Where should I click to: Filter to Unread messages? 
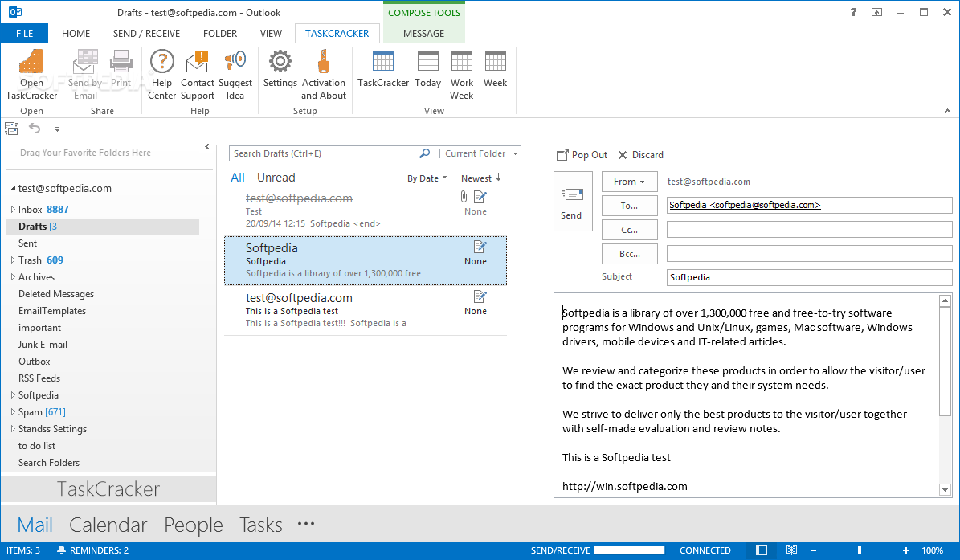[276, 178]
